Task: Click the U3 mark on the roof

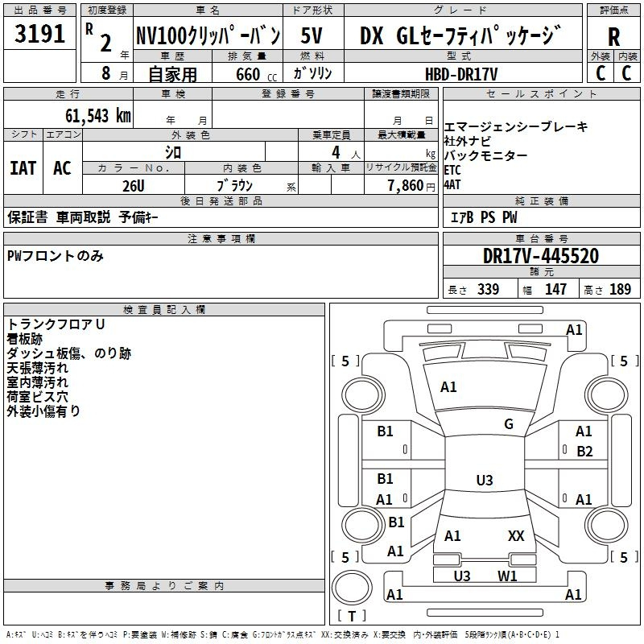Action: click(x=484, y=481)
